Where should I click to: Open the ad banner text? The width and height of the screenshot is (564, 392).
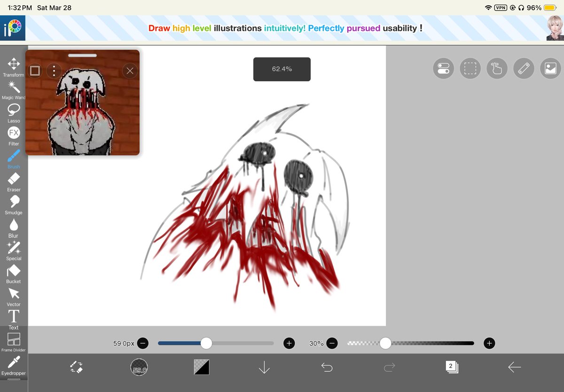(285, 28)
